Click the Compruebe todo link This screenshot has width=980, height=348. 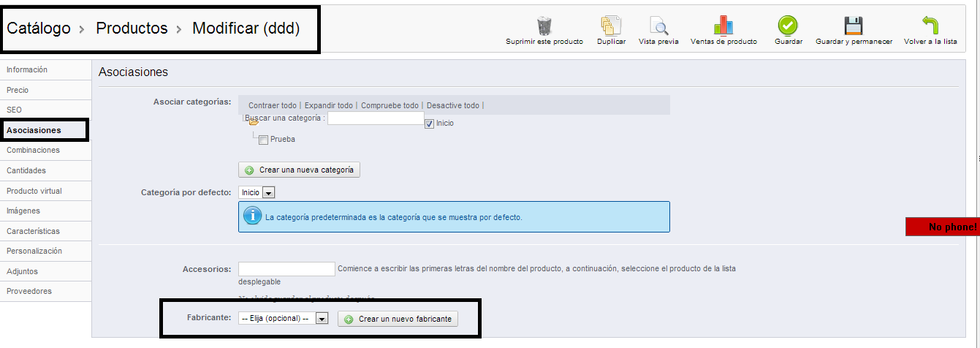tap(390, 106)
